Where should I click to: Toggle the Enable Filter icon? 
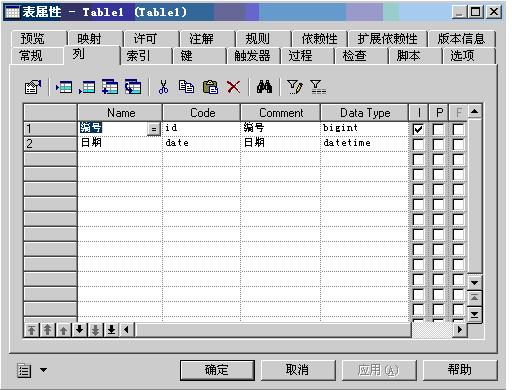coord(318,87)
